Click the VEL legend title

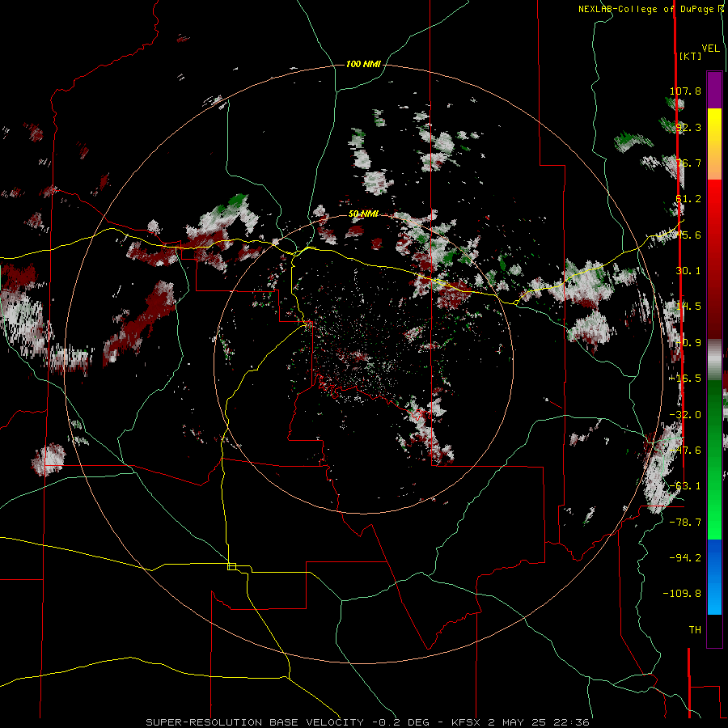pos(710,49)
